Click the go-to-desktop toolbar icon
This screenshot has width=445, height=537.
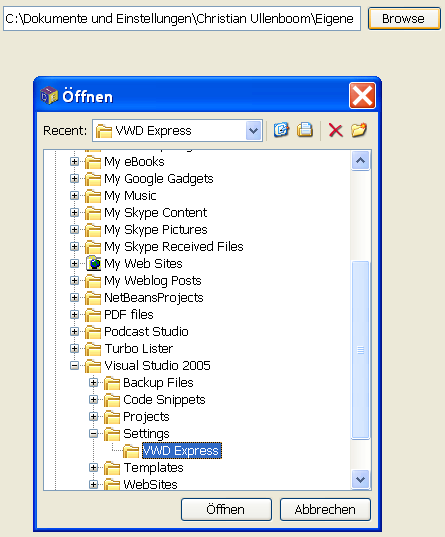[281, 130]
